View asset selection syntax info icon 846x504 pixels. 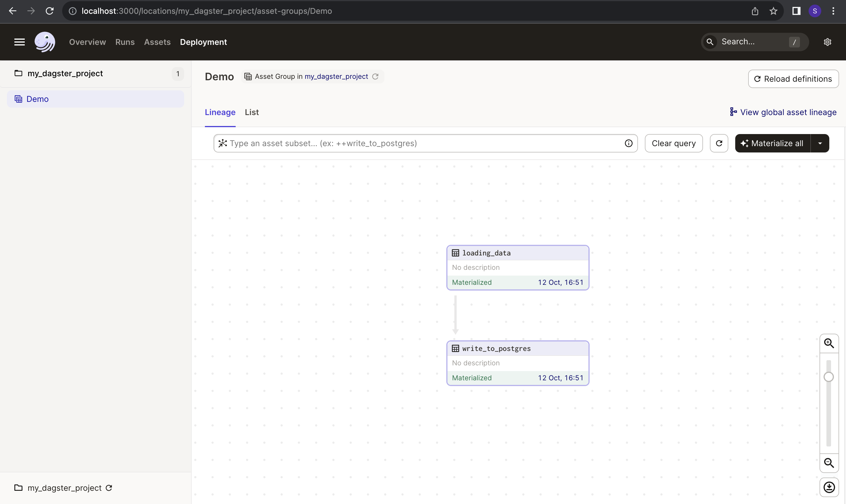point(629,143)
